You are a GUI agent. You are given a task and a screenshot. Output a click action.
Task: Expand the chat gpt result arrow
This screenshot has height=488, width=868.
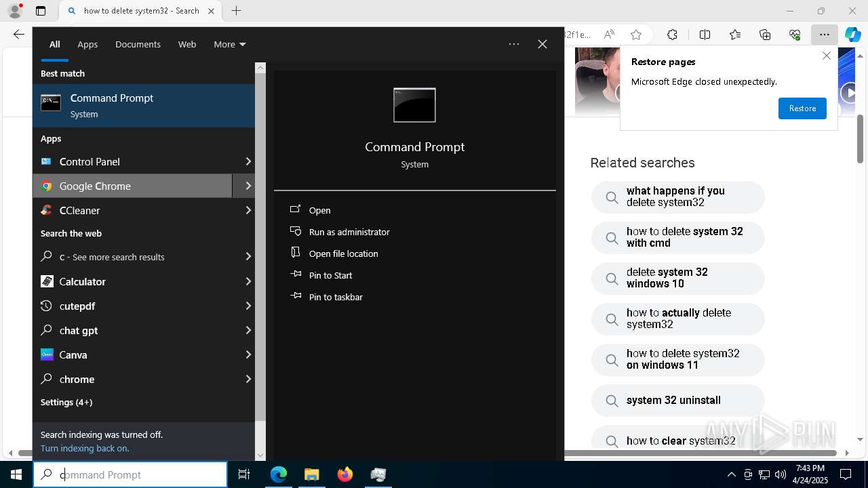click(248, 330)
